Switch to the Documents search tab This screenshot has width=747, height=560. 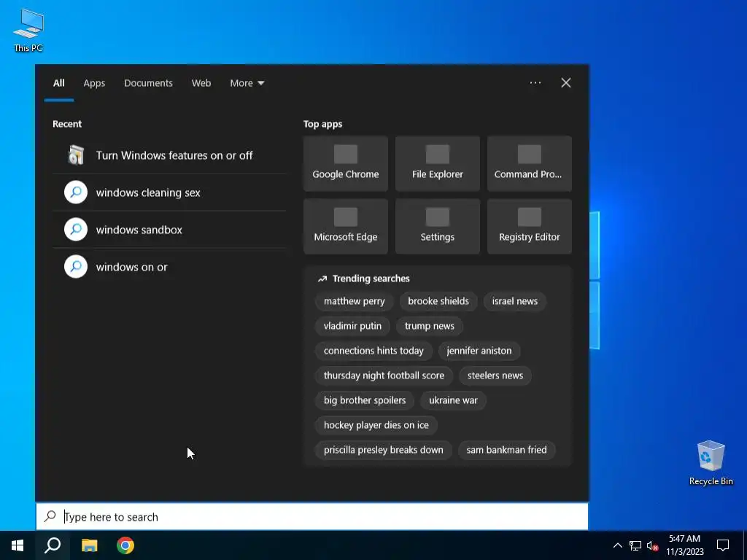point(148,83)
